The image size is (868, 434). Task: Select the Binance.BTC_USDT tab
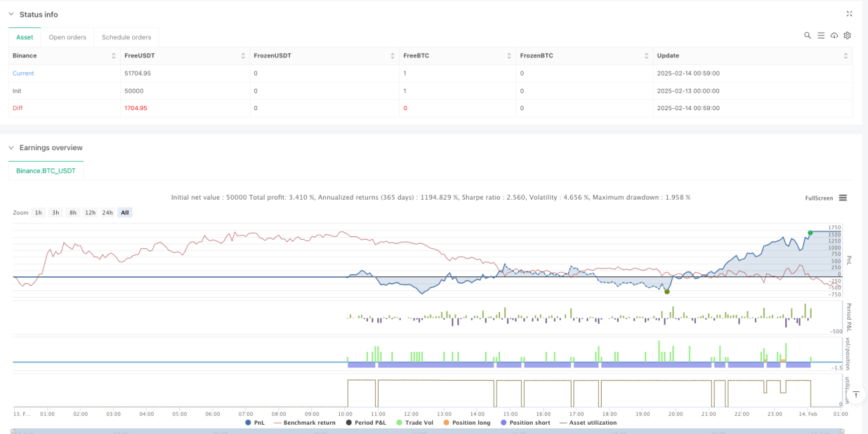pos(46,171)
